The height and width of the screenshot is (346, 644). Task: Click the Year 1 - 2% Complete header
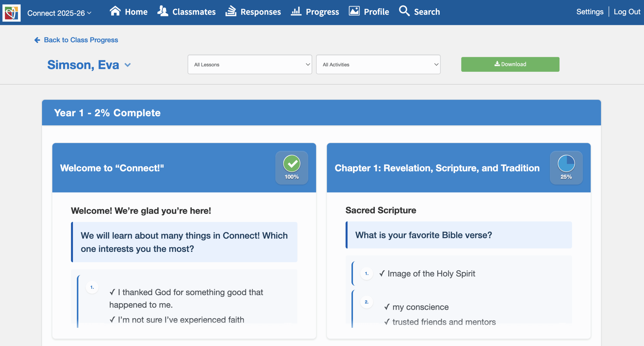[107, 113]
